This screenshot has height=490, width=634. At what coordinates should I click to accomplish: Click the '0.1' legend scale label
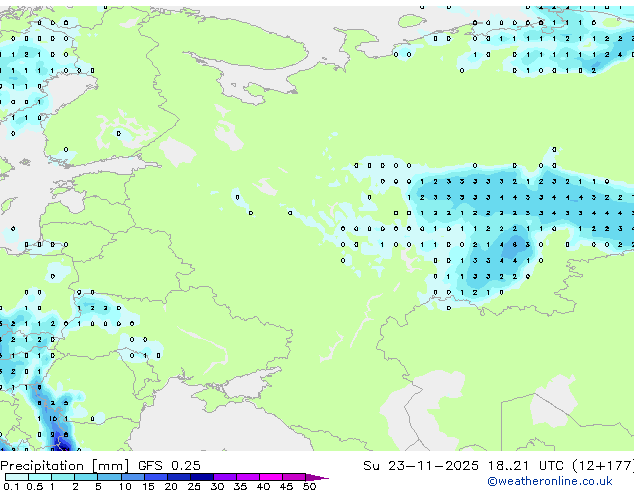tap(11, 486)
